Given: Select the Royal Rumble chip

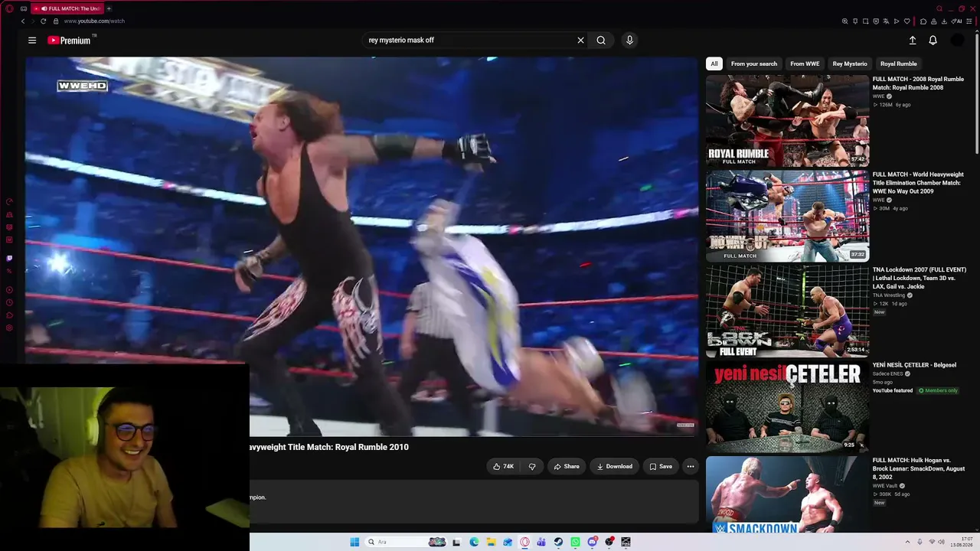Looking at the screenshot, I should click(x=899, y=64).
